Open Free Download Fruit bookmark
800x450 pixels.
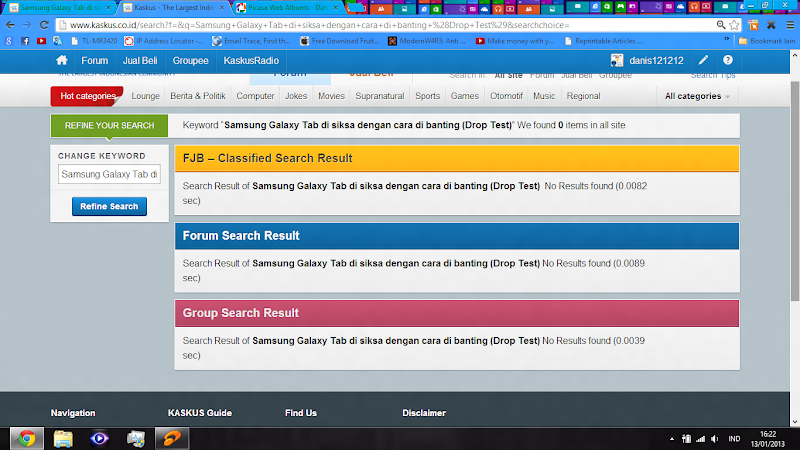click(339, 41)
